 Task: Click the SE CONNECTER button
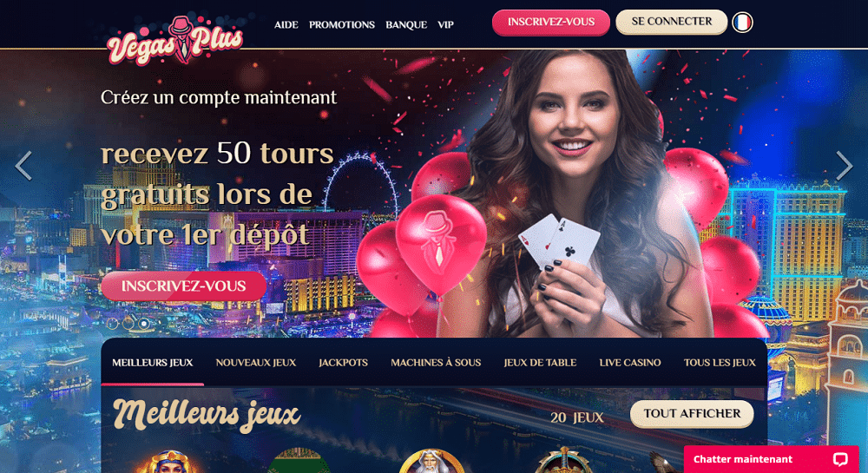click(x=672, y=22)
